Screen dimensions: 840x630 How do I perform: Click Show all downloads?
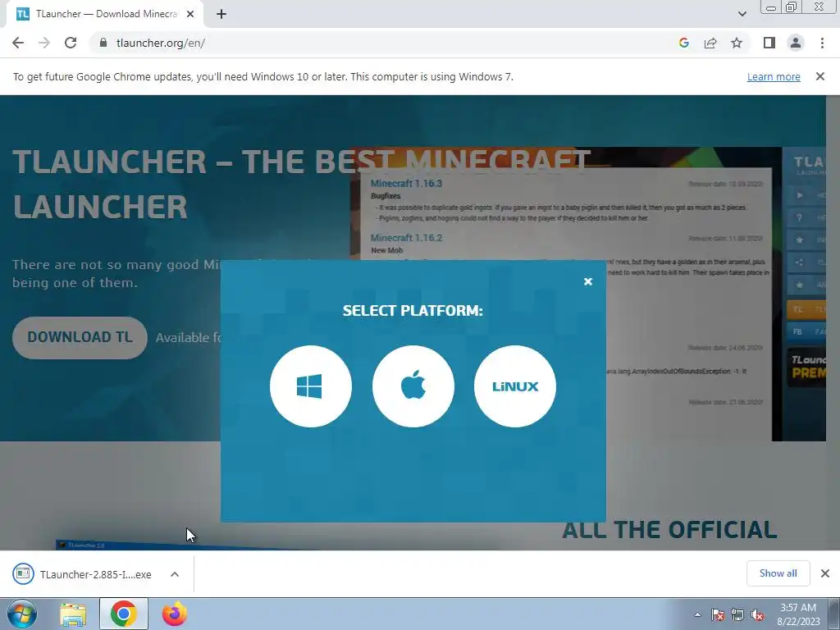(778, 573)
